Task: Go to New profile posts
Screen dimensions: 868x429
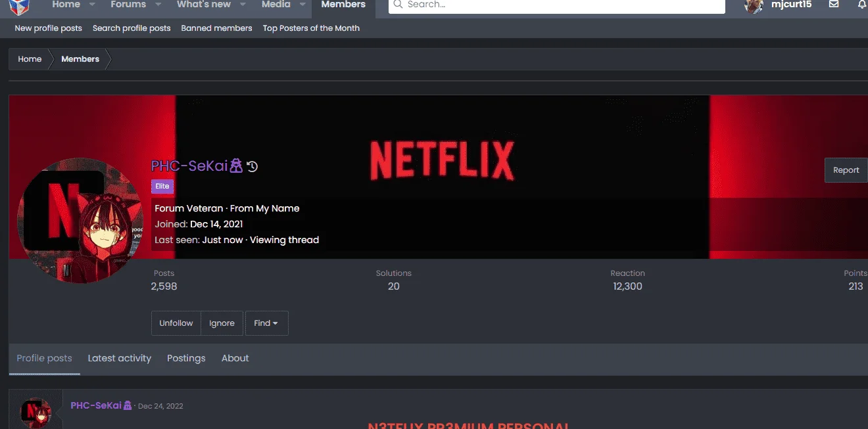Action: pyautogui.click(x=49, y=28)
